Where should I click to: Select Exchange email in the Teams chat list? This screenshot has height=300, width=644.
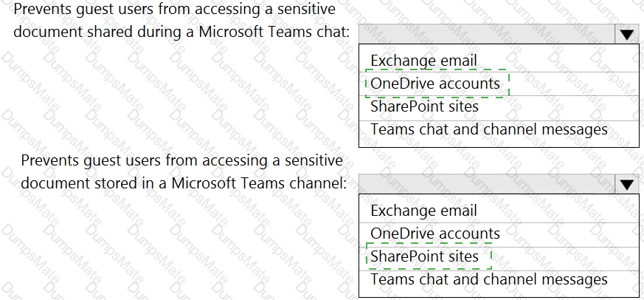pyautogui.click(x=499, y=61)
